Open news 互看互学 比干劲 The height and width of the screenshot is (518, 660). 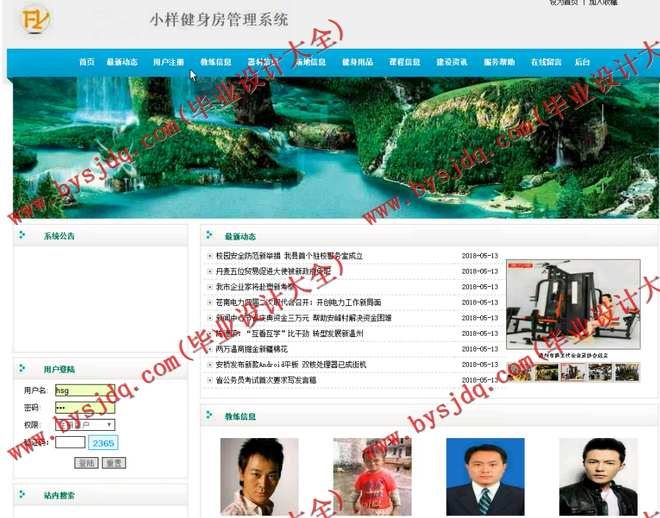point(290,334)
